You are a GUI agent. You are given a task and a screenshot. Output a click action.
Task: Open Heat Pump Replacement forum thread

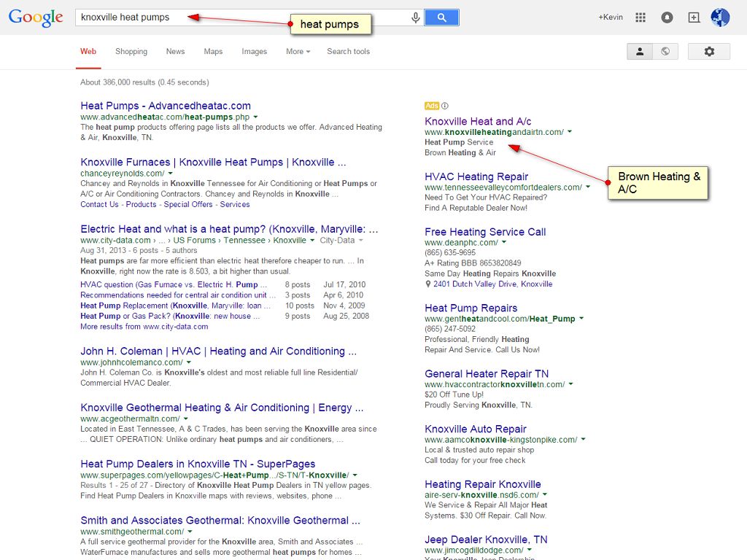point(175,306)
